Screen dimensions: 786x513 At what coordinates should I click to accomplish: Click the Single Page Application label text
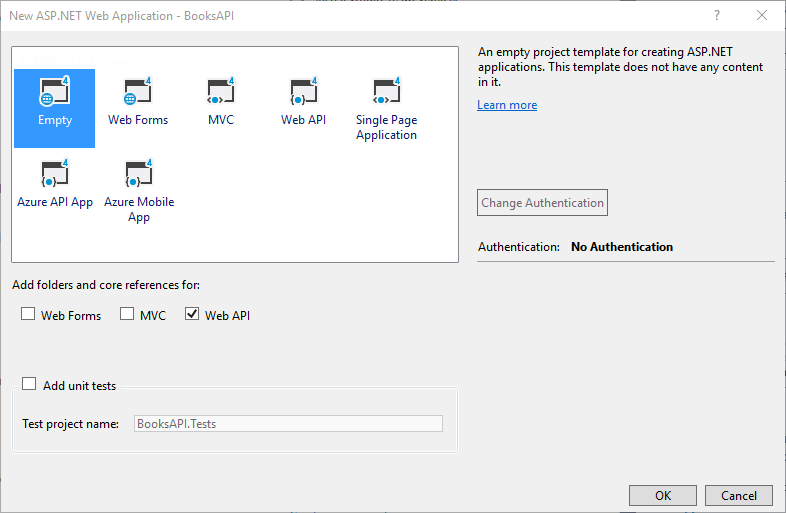(x=386, y=127)
